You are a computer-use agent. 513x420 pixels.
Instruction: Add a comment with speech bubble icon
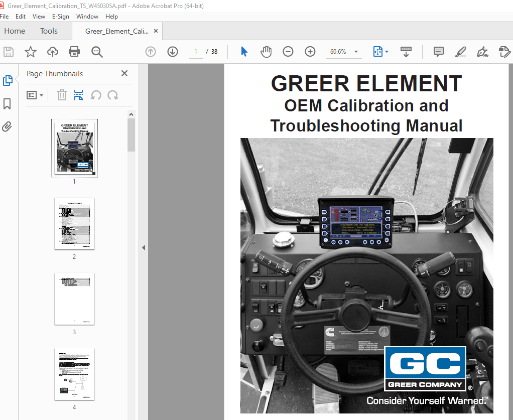438,52
